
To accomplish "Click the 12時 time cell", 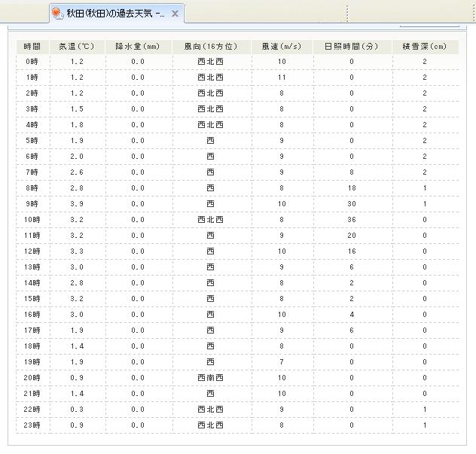I will 32,251.
